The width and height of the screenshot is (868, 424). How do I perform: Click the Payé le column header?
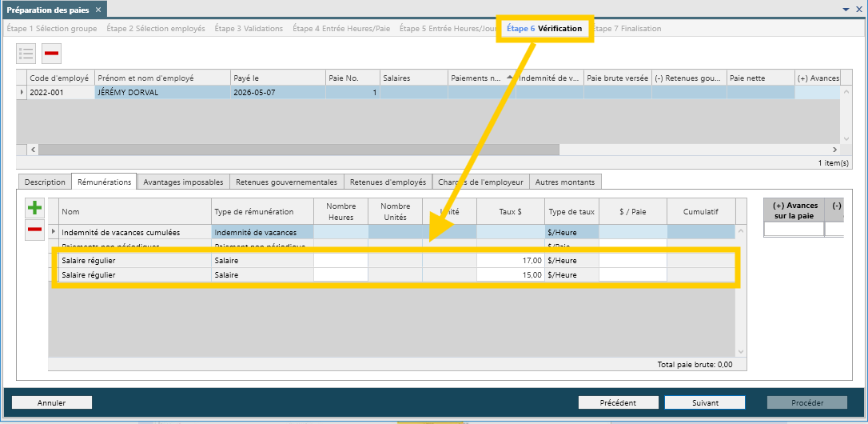click(x=278, y=78)
